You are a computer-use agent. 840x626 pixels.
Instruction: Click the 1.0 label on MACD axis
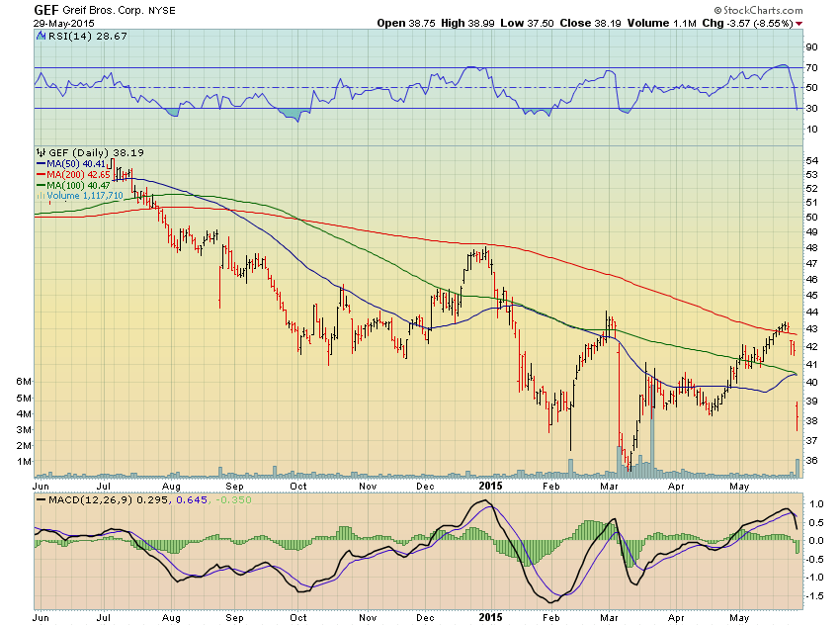(x=816, y=504)
